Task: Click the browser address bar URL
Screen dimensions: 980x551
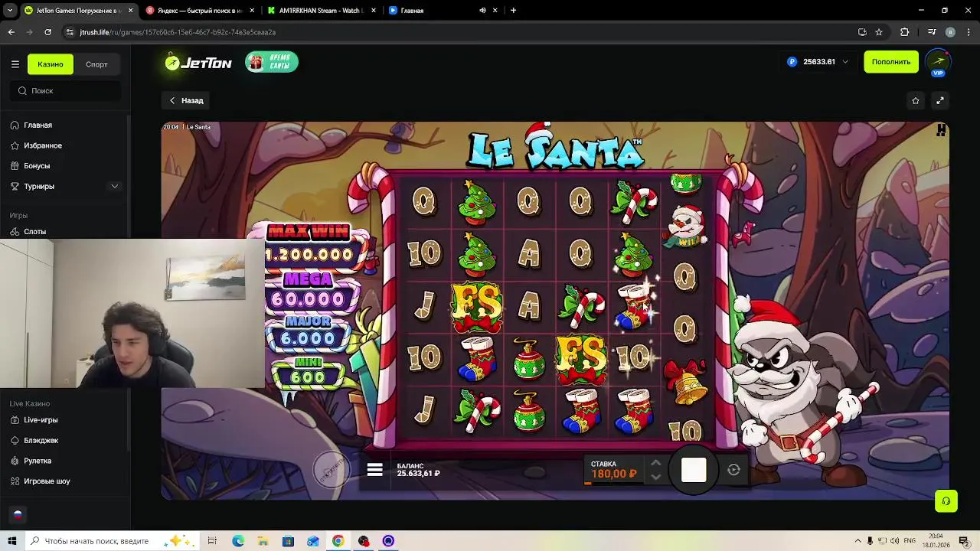Action: (178, 32)
